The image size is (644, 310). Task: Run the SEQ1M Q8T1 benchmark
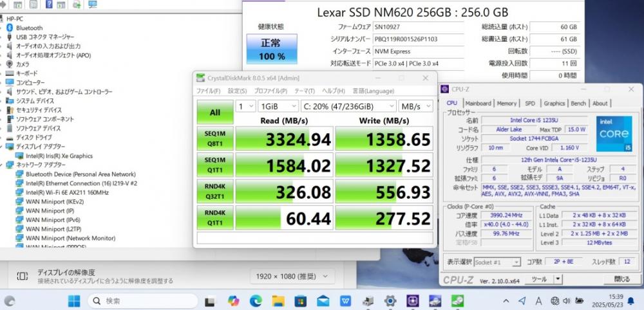(215, 138)
